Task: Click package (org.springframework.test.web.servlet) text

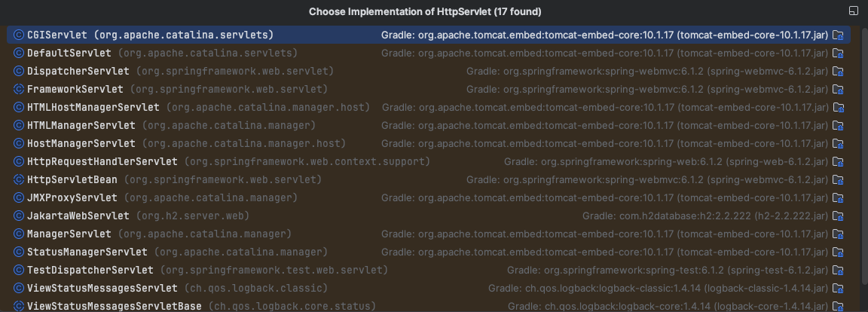Action: click(274, 270)
